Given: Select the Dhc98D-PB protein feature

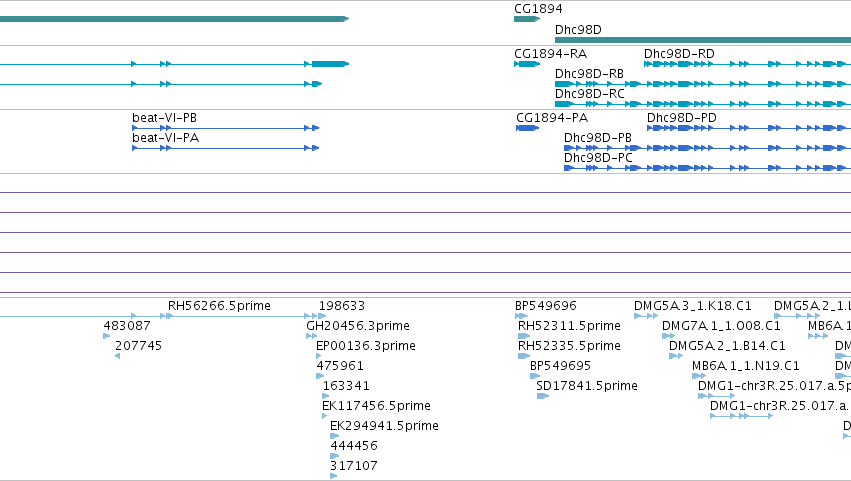Looking at the screenshot, I should point(707,148).
